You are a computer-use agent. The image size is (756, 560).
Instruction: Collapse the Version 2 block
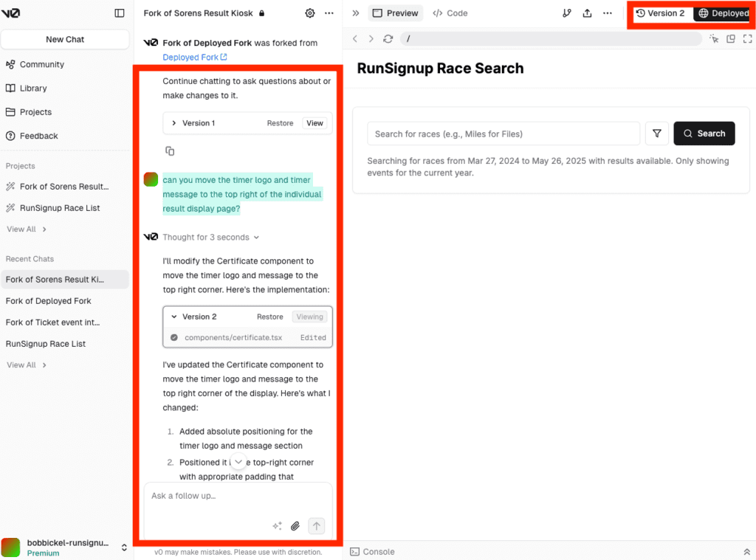tap(174, 317)
